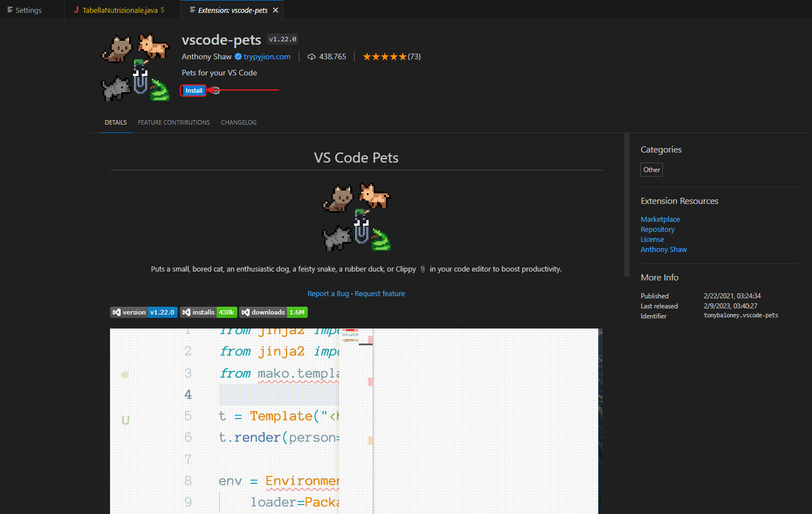The width and height of the screenshot is (812, 514).
Task: Click the demo code editor screenshot
Action: pyautogui.click(x=356, y=421)
